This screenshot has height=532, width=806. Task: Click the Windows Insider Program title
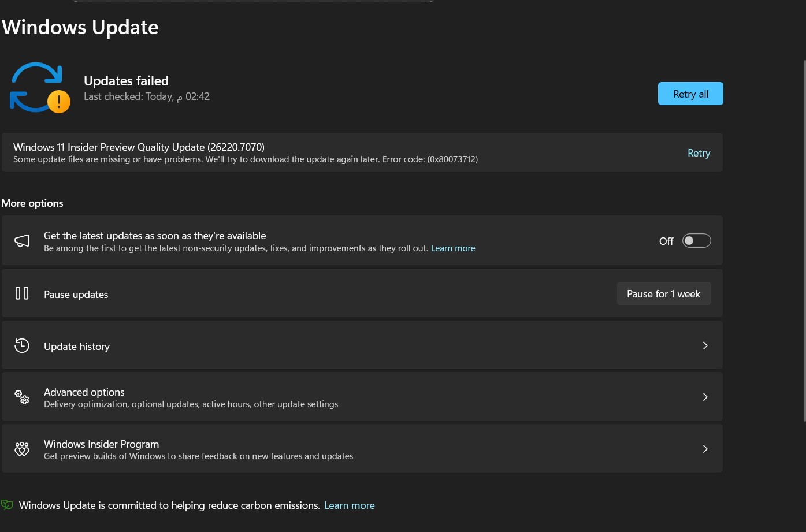(x=101, y=444)
